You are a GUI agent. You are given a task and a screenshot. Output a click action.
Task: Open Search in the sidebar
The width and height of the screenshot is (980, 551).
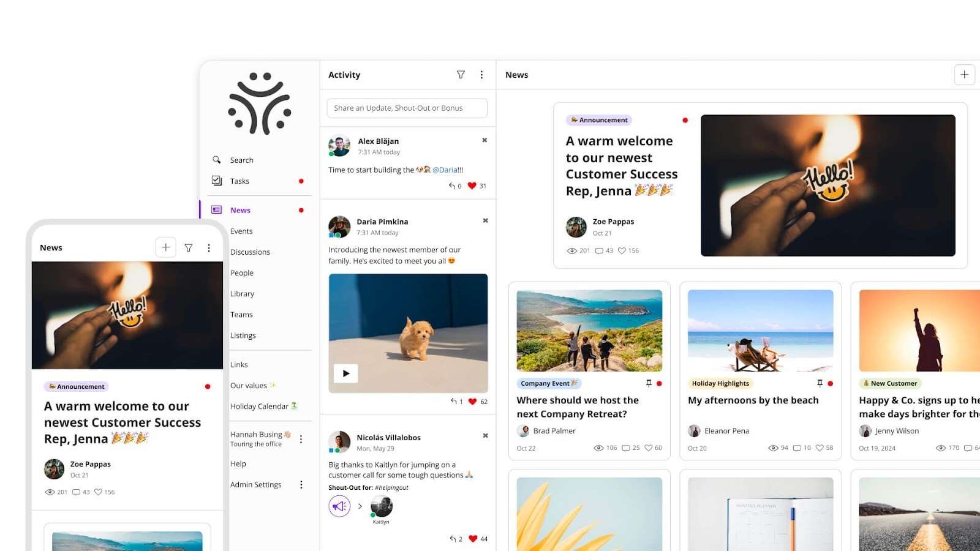[241, 160]
